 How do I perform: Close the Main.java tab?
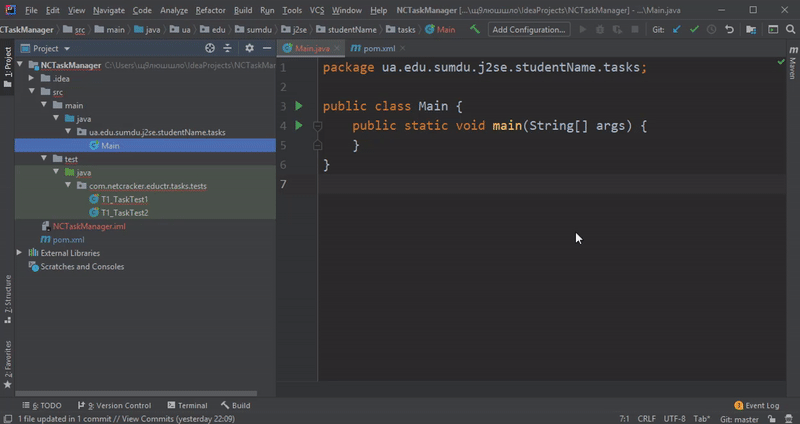[337, 48]
